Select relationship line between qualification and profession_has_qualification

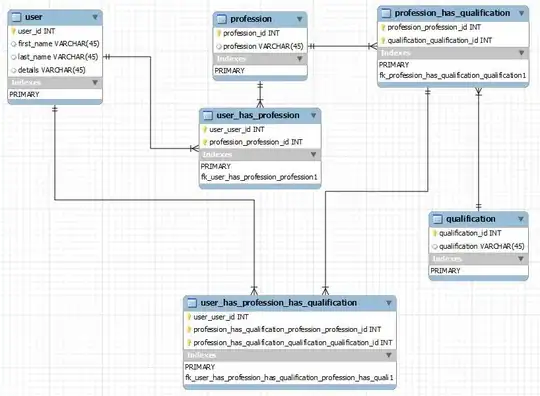pos(479,149)
